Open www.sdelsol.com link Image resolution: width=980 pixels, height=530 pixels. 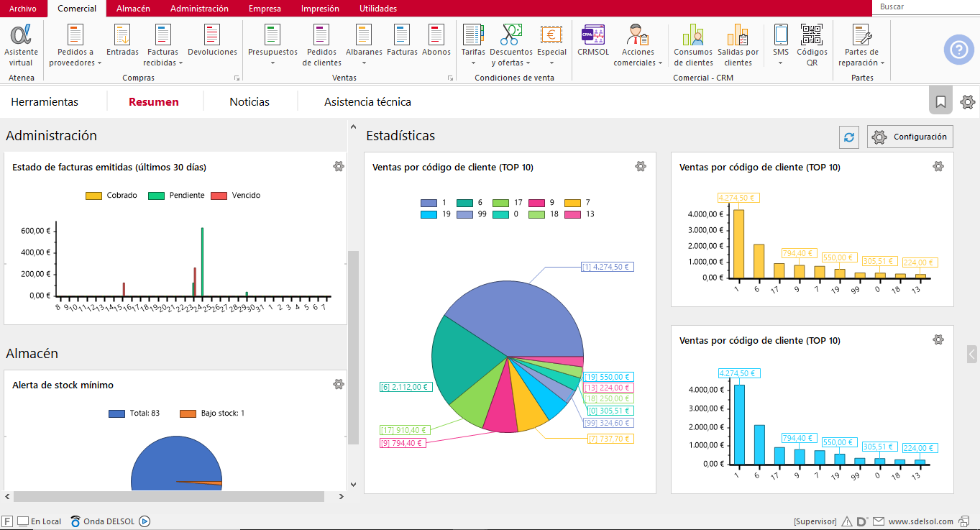[x=921, y=521]
